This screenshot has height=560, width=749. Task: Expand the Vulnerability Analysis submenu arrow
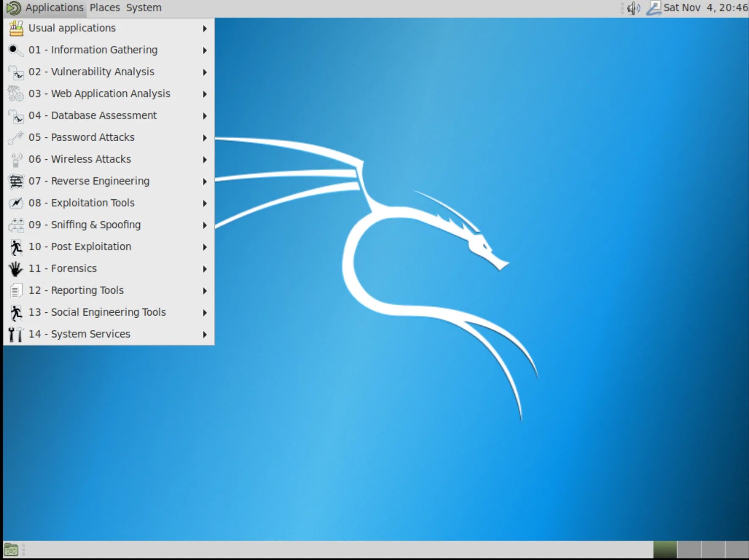coord(205,72)
